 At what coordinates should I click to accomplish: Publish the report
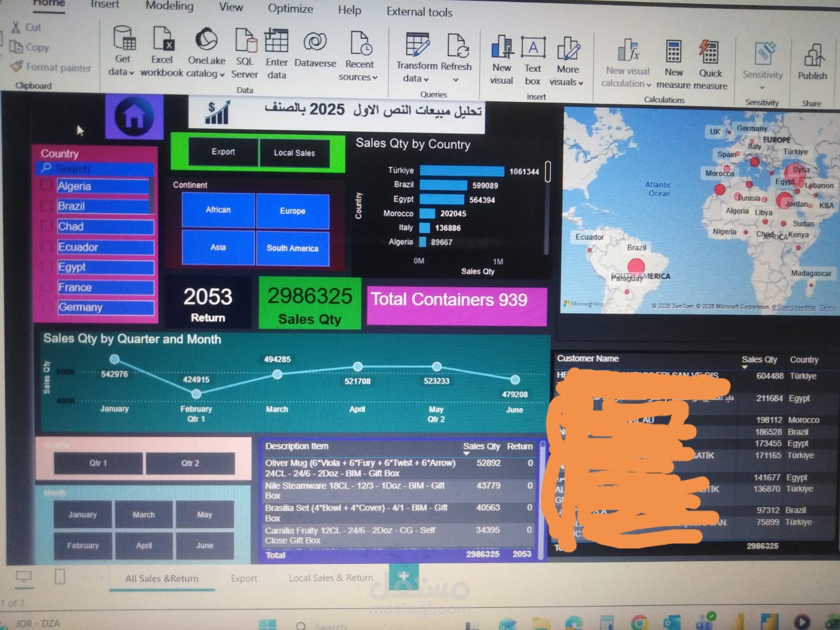click(x=812, y=62)
